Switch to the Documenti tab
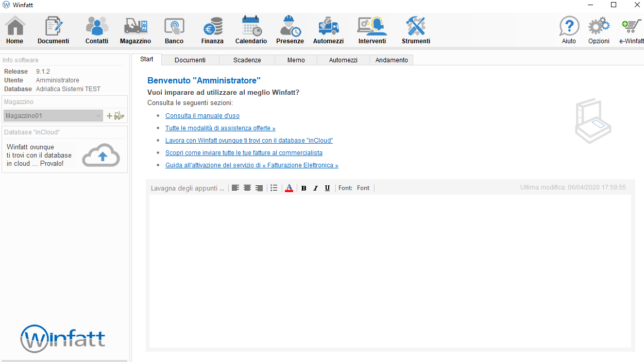 tap(190, 60)
